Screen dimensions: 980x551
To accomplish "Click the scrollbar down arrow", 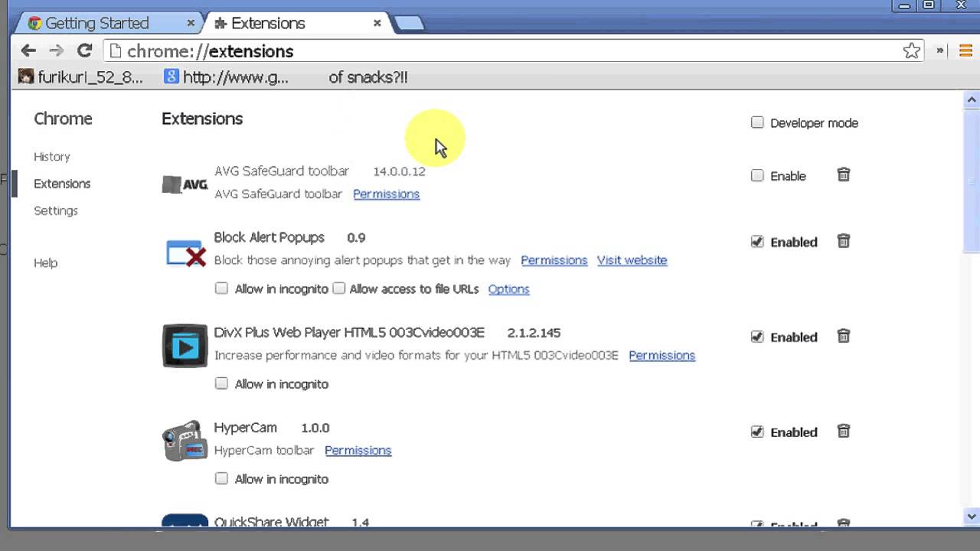I will [x=972, y=516].
